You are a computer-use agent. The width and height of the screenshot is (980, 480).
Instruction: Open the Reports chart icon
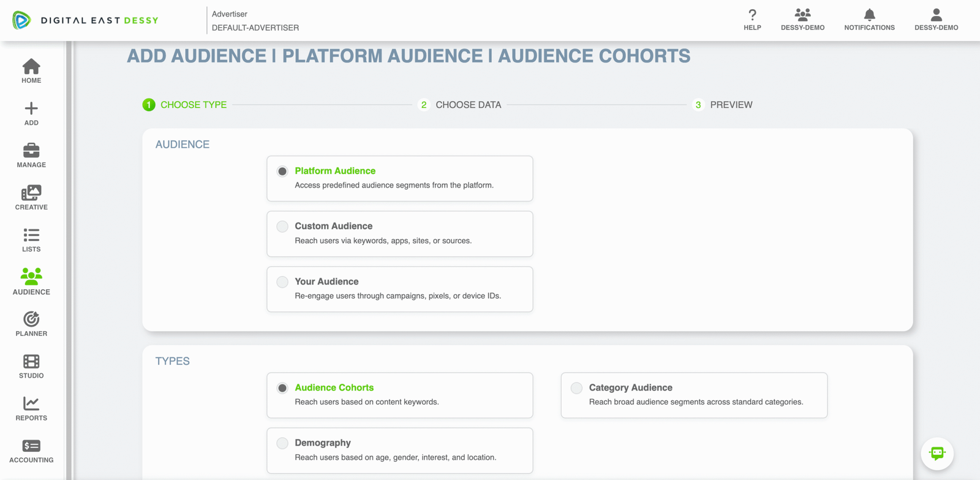click(31, 403)
